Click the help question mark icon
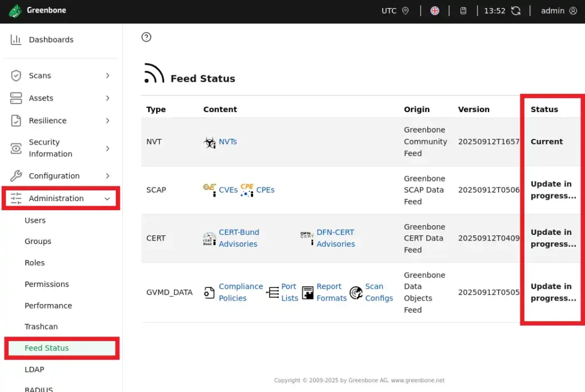585x392 pixels. coord(146,37)
